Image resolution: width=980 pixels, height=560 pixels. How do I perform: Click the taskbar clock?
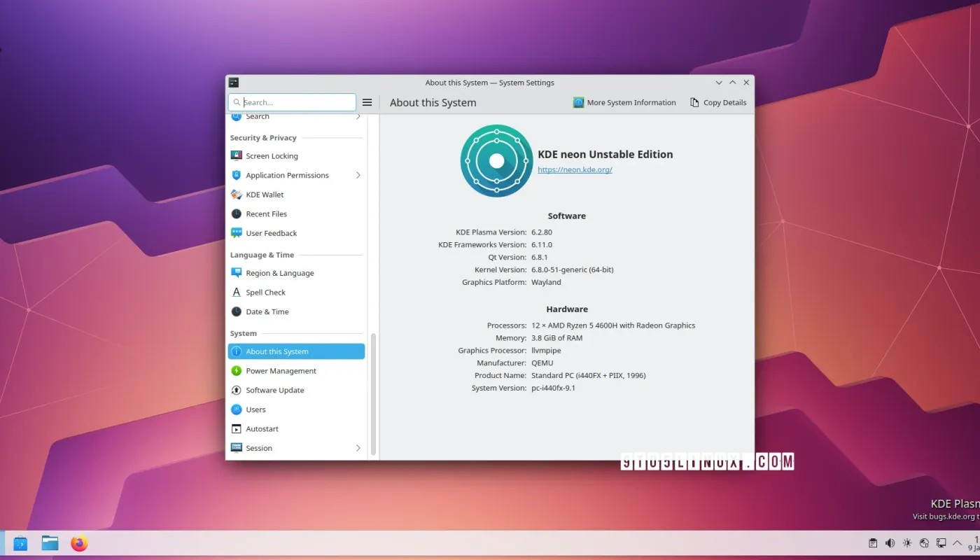(975, 543)
